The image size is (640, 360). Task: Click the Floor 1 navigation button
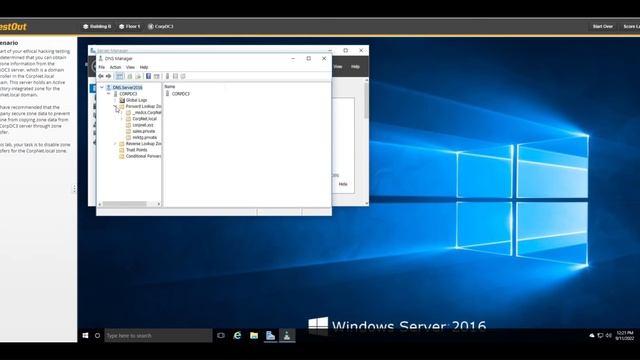click(129, 27)
